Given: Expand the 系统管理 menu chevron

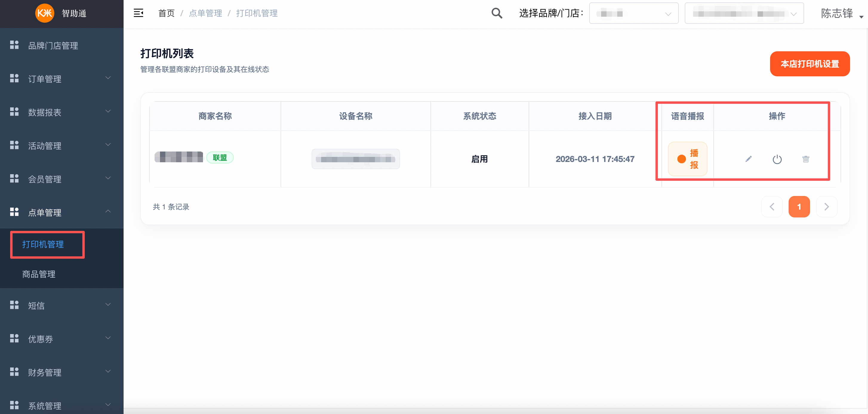Looking at the screenshot, I should [108, 405].
